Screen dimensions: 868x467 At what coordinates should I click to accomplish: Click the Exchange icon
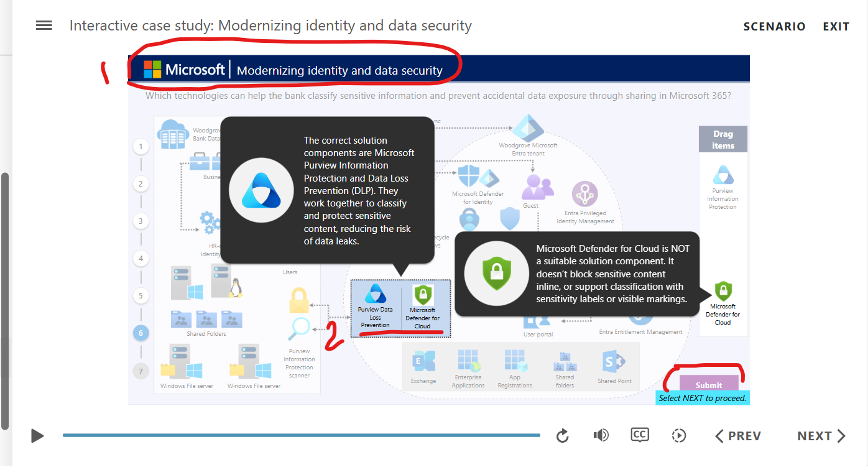click(x=423, y=362)
